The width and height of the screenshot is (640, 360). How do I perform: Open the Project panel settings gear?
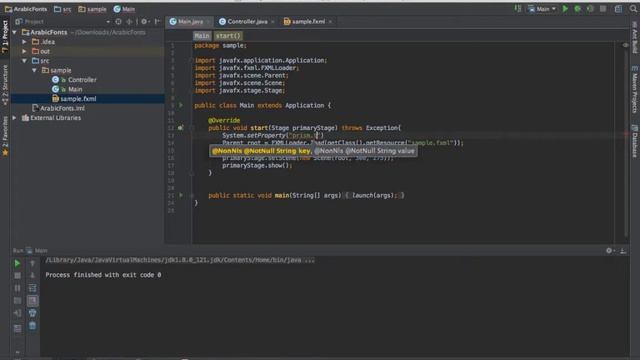click(x=144, y=22)
